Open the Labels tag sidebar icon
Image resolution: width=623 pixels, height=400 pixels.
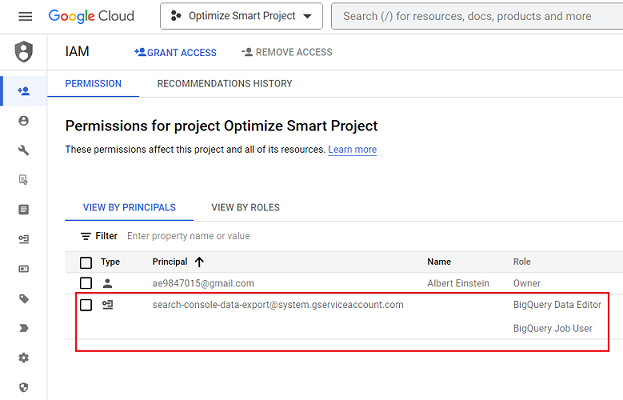pos(23,298)
